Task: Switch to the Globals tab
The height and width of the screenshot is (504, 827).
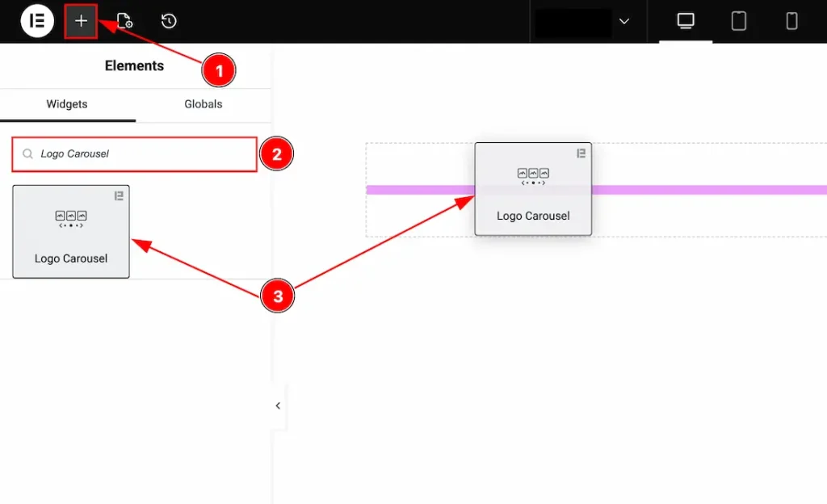Action: (x=203, y=104)
